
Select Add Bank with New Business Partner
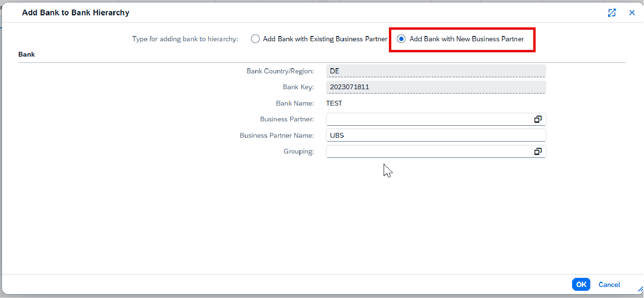tap(401, 39)
